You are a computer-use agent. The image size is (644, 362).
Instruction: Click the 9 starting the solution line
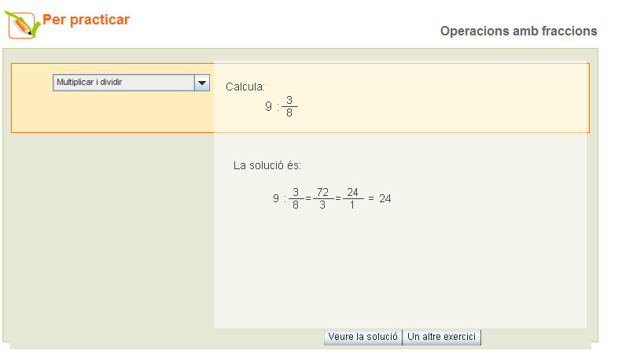coord(276,198)
